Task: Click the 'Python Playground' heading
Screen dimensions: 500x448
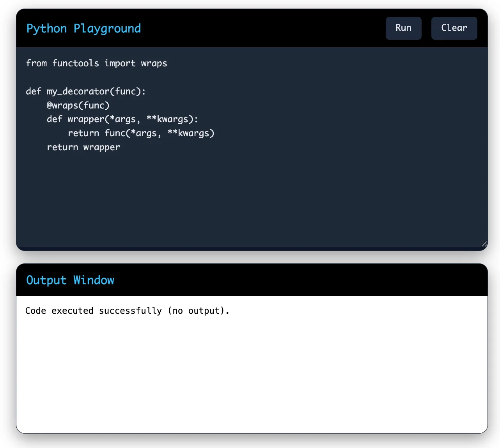Action: click(83, 28)
